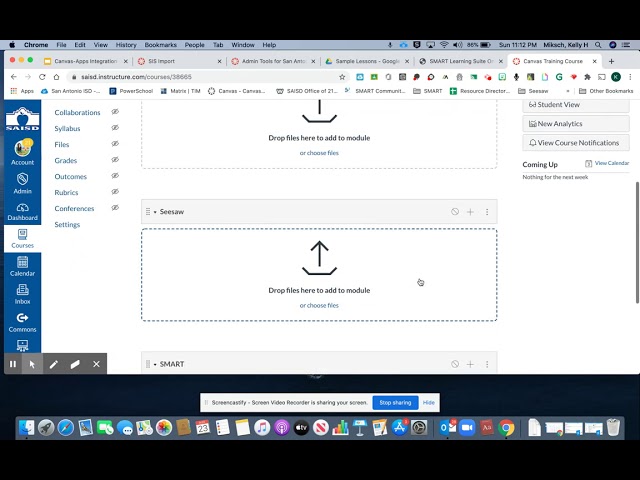Click Student View button

(576, 104)
